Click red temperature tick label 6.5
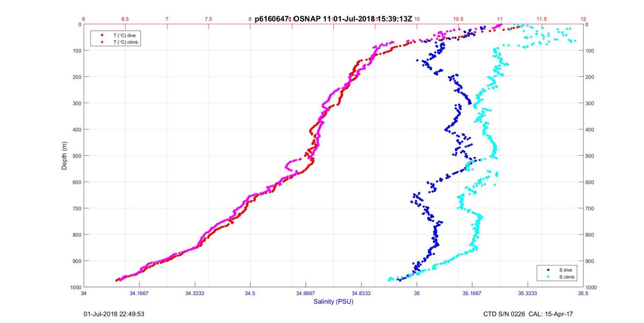Screen dimensions: 644x323 pos(125,18)
